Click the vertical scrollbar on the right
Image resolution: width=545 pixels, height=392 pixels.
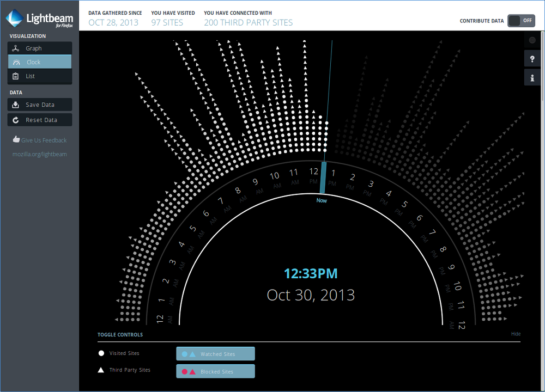pyautogui.click(x=542, y=163)
